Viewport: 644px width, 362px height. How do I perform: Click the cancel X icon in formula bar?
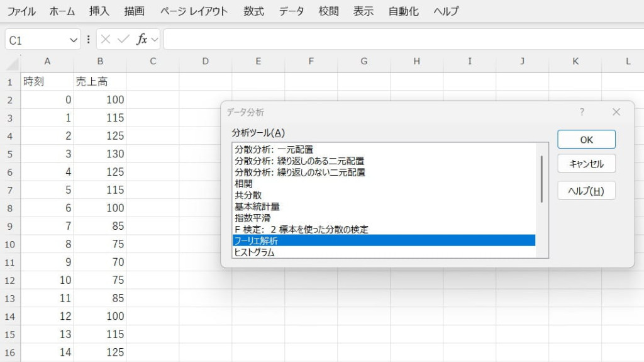[106, 40]
